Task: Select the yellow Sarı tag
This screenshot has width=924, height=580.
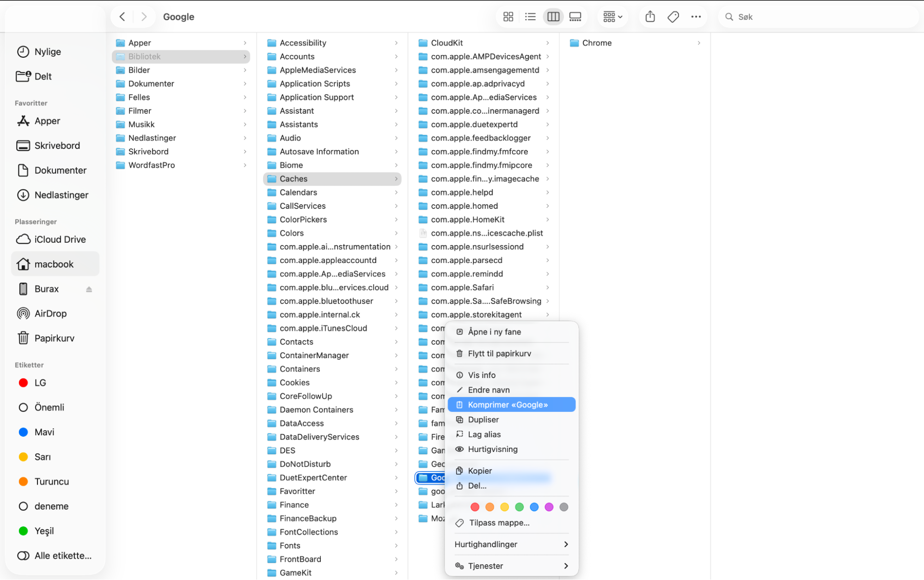Action: (x=55, y=457)
